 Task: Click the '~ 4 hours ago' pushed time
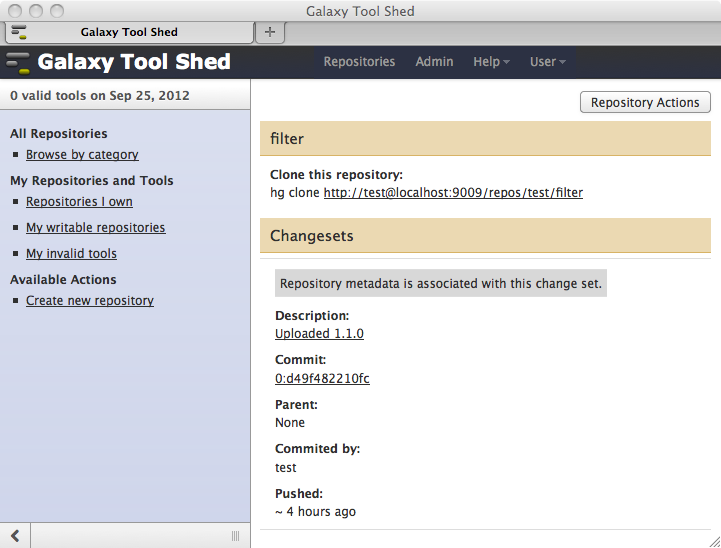(315, 512)
